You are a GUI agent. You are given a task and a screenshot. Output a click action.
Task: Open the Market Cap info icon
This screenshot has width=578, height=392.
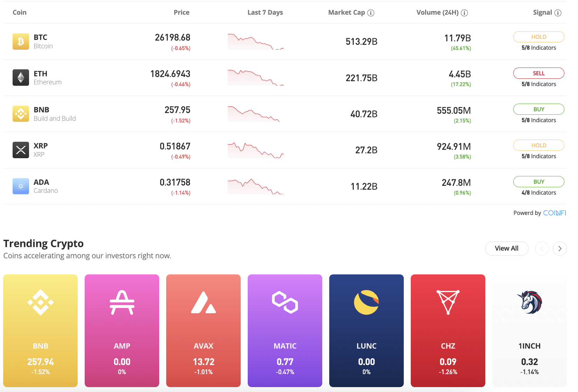(371, 13)
